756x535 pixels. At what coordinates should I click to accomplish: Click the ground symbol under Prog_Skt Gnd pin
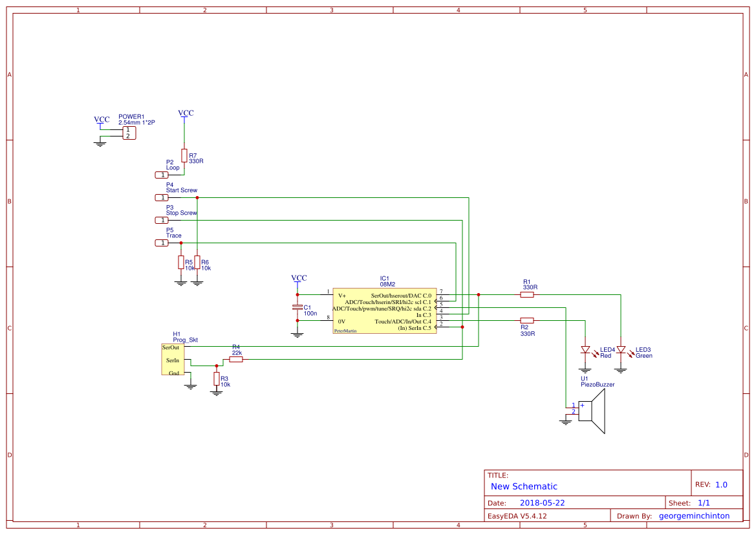[191, 386]
